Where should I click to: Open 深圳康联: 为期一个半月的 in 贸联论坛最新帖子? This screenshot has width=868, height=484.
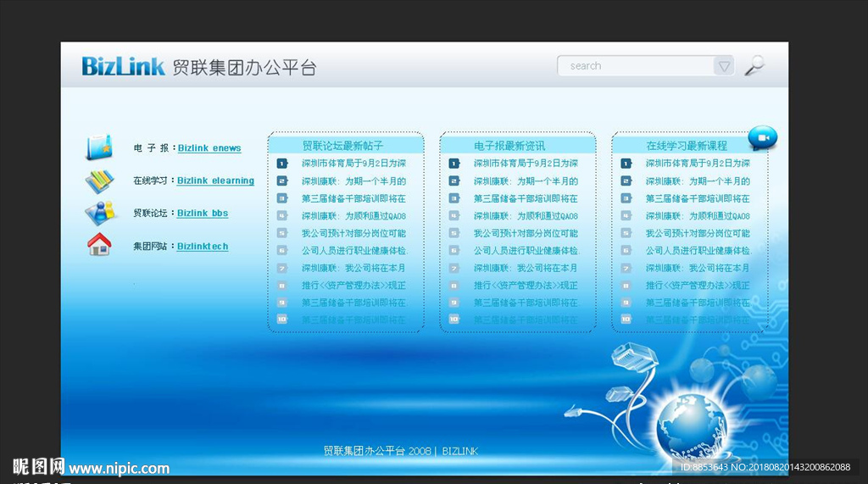coord(353,181)
